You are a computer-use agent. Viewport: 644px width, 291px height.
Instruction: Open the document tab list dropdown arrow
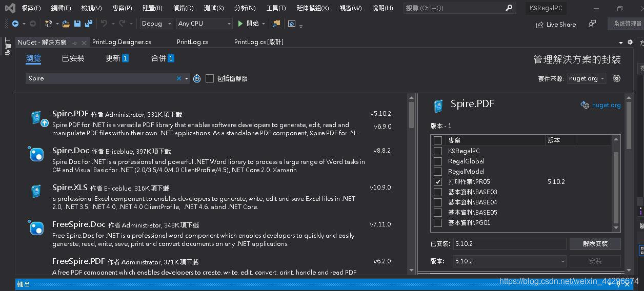click(x=621, y=43)
